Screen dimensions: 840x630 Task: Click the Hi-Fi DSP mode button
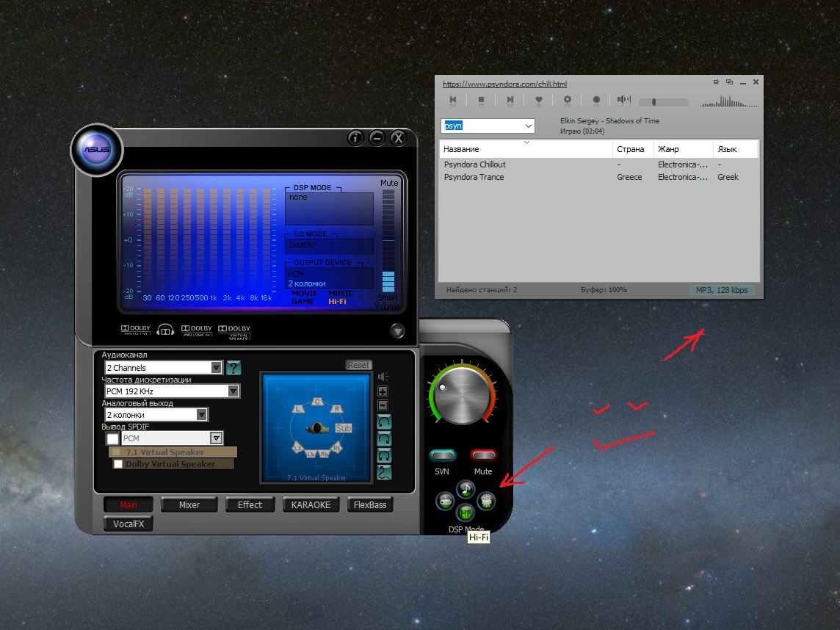(465, 513)
